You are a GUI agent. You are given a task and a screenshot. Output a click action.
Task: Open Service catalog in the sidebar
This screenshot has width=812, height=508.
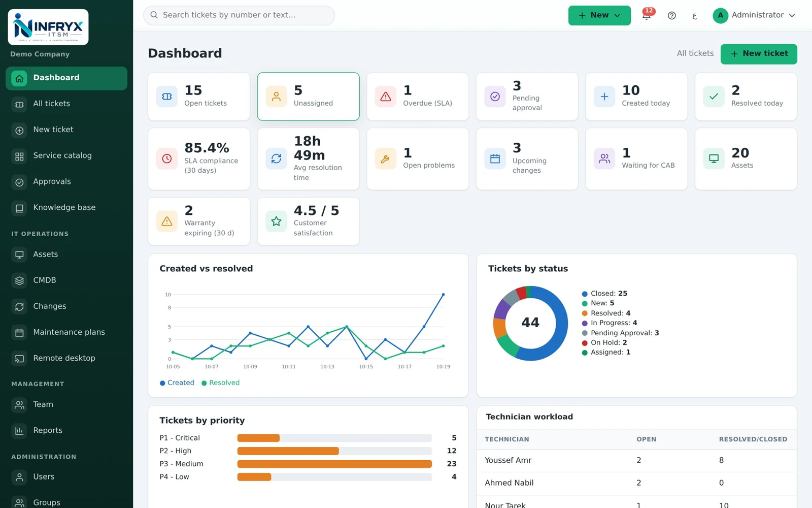point(66,156)
